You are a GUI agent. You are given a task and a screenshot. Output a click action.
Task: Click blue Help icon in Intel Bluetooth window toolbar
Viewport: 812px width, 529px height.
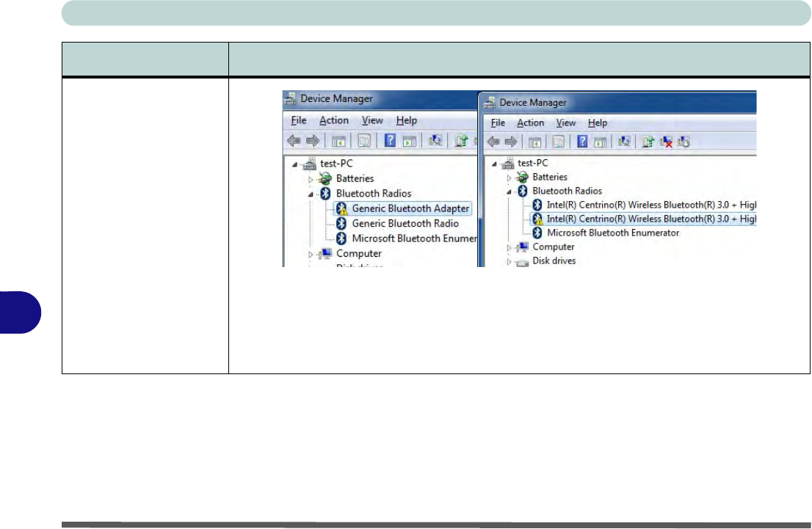point(583,142)
